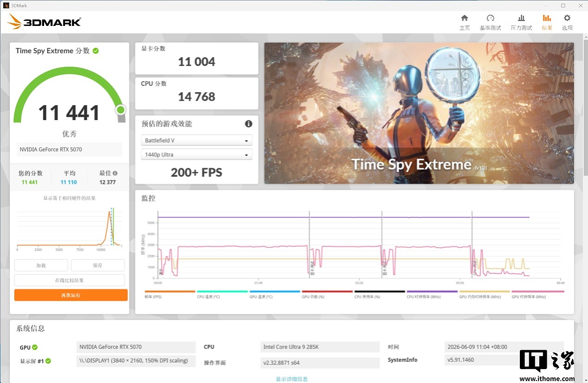Toggle the GPU 温度 blue legend
The image size is (588, 383).
(275, 294)
